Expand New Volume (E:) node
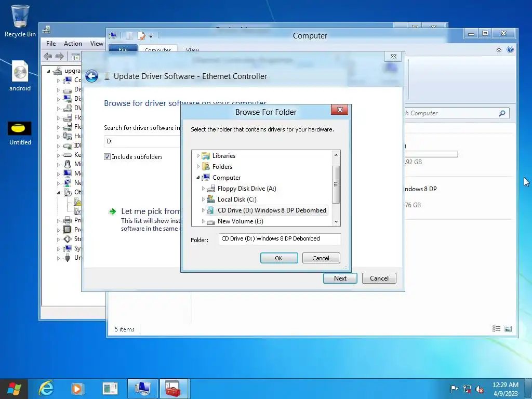Image resolution: width=532 pixels, height=399 pixels. coord(203,221)
